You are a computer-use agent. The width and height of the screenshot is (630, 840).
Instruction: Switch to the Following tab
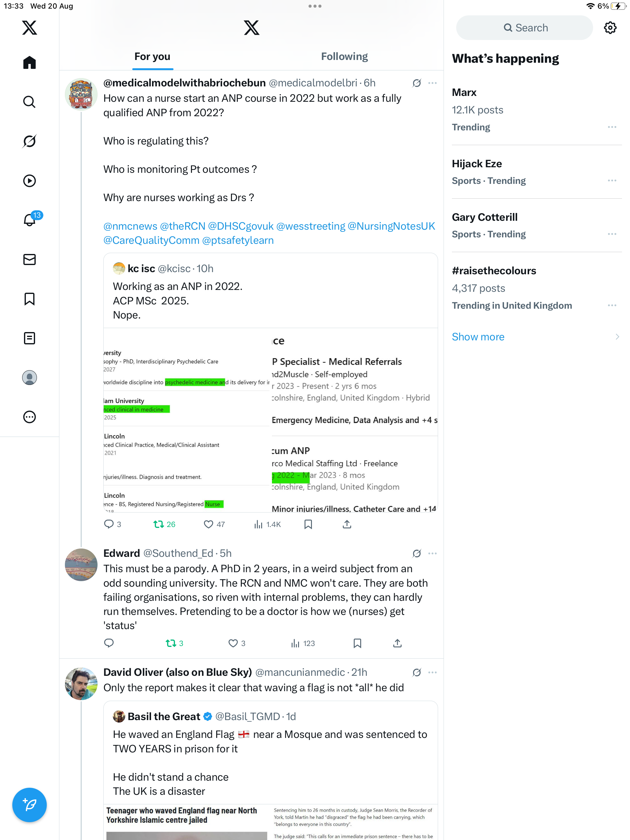(x=344, y=57)
